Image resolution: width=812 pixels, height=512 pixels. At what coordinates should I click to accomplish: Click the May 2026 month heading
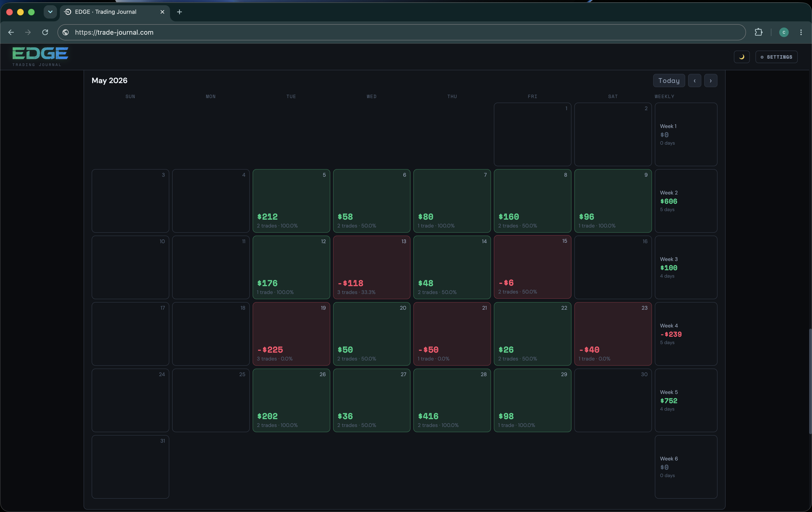coord(109,81)
